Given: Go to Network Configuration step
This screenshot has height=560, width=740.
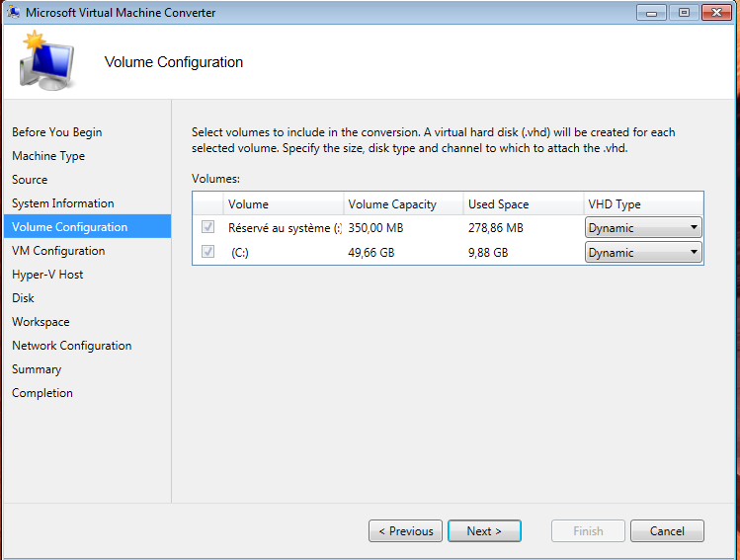Looking at the screenshot, I should point(71,346).
